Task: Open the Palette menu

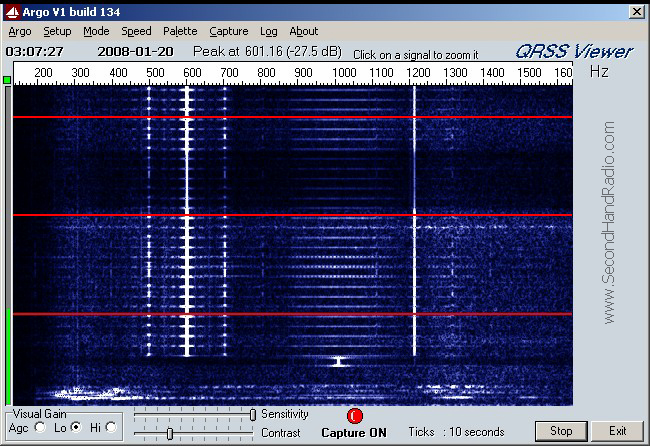Action: coord(180,32)
